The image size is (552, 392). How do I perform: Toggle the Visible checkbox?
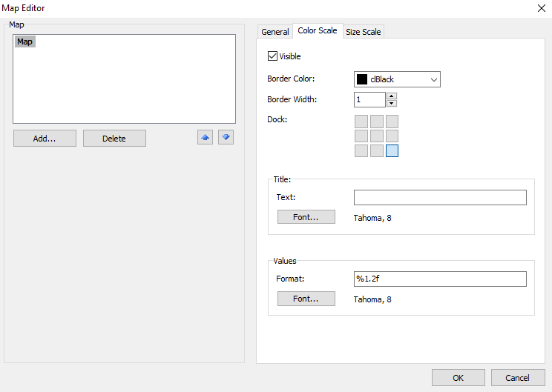coord(272,56)
